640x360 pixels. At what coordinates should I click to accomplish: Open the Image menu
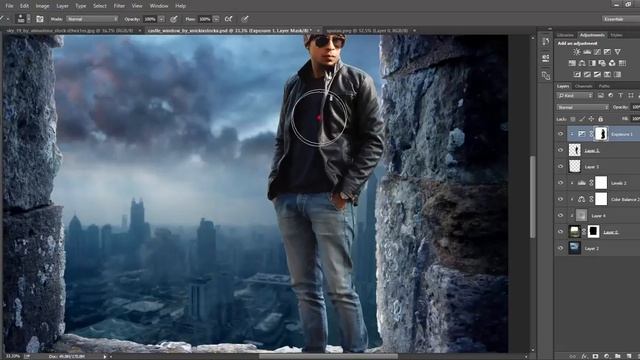pyautogui.click(x=42, y=6)
